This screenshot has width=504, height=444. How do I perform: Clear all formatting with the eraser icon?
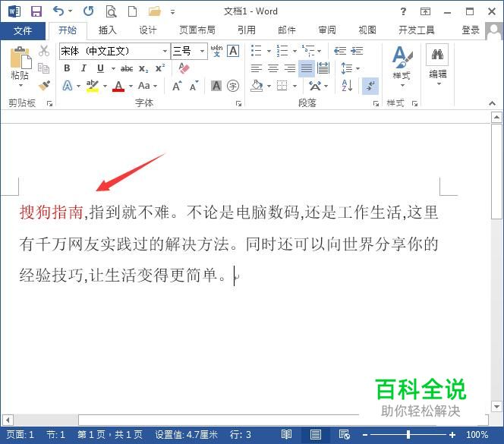pos(184,68)
